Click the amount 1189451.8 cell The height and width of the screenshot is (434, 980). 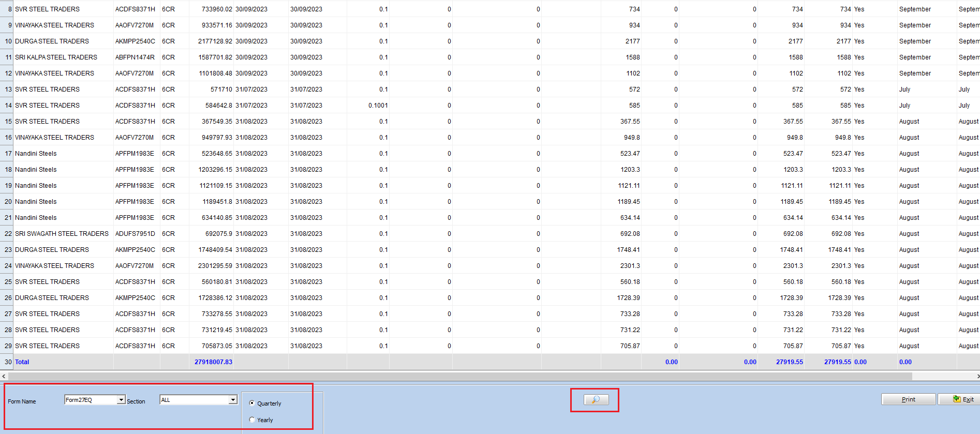212,201
